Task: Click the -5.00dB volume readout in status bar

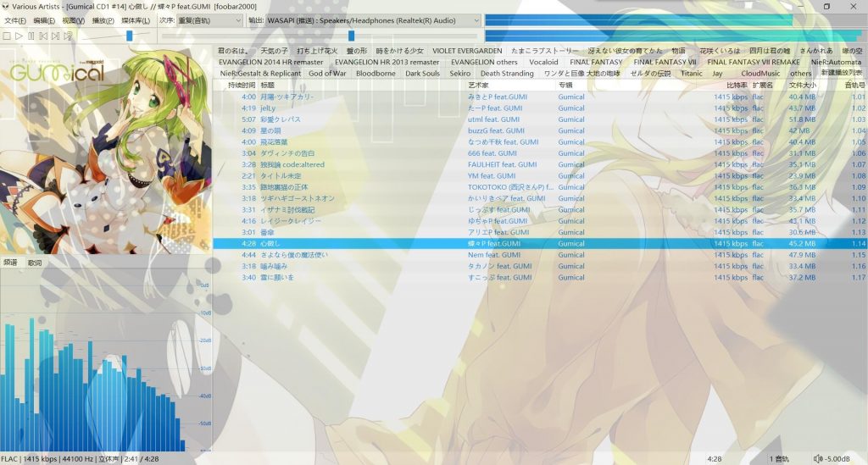Action: 837,459
